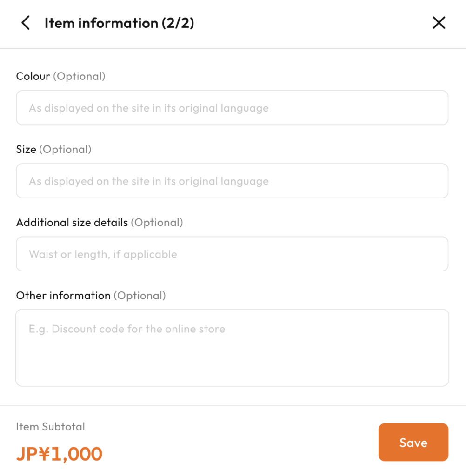Focus the waist or length input field

point(232,254)
